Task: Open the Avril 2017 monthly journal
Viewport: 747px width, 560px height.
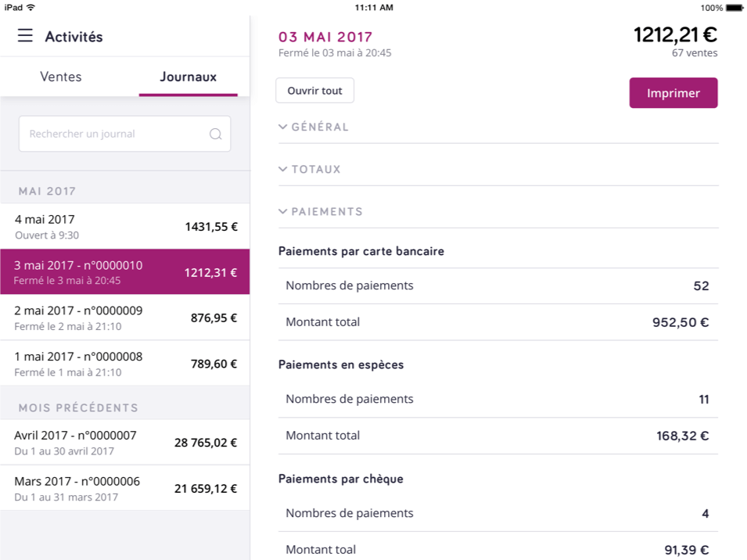Action: click(x=125, y=443)
